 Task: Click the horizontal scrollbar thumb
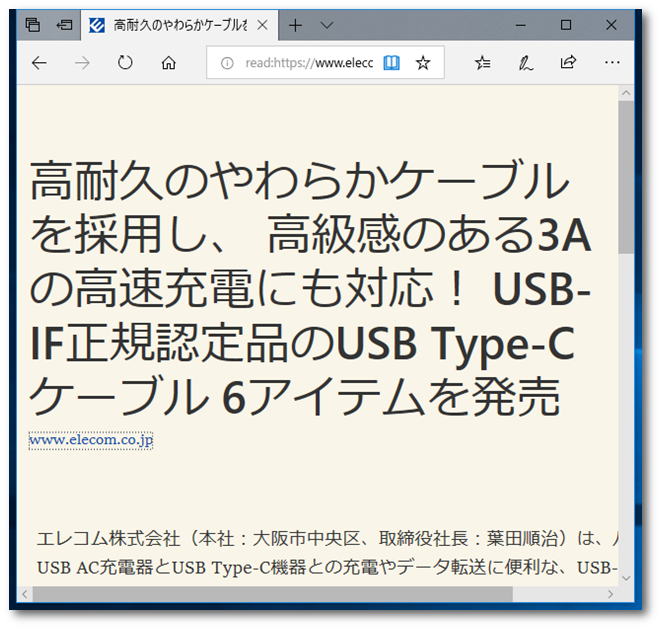pos(273,594)
